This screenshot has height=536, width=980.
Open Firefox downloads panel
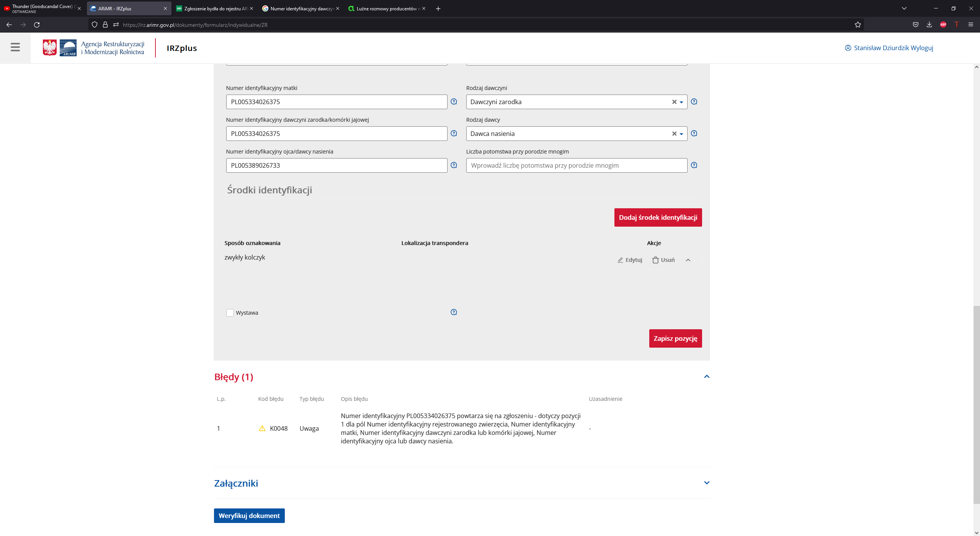coord(929,25)
